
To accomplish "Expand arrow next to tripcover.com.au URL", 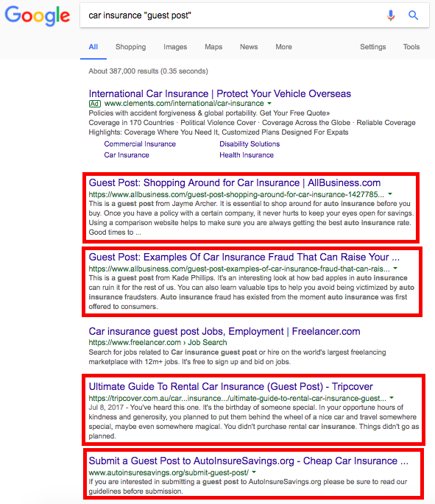I will [392, 398].
